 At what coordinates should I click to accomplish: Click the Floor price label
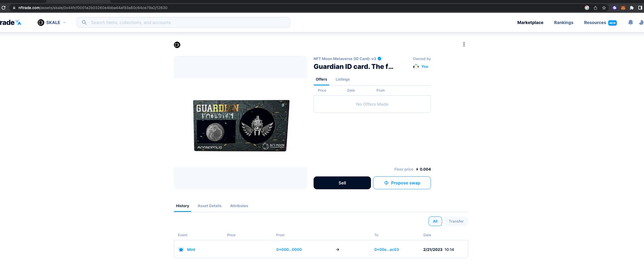(404, 169)
